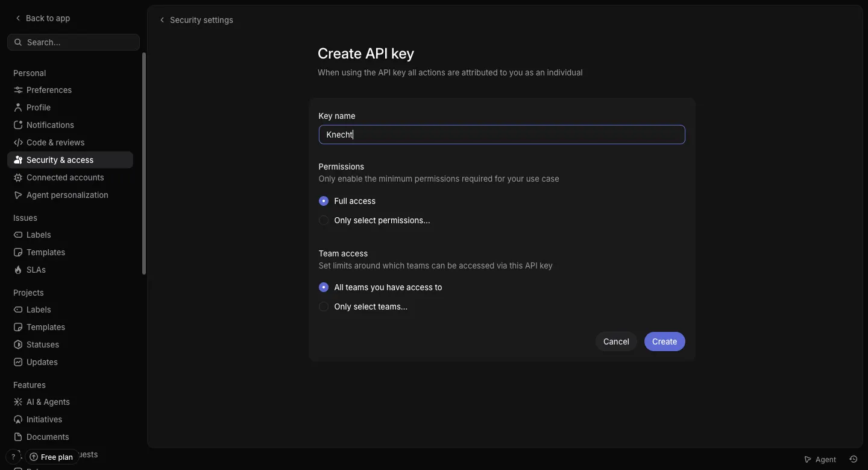
Task: Go to Statuses under Projects
Action: tap(70, 345)
